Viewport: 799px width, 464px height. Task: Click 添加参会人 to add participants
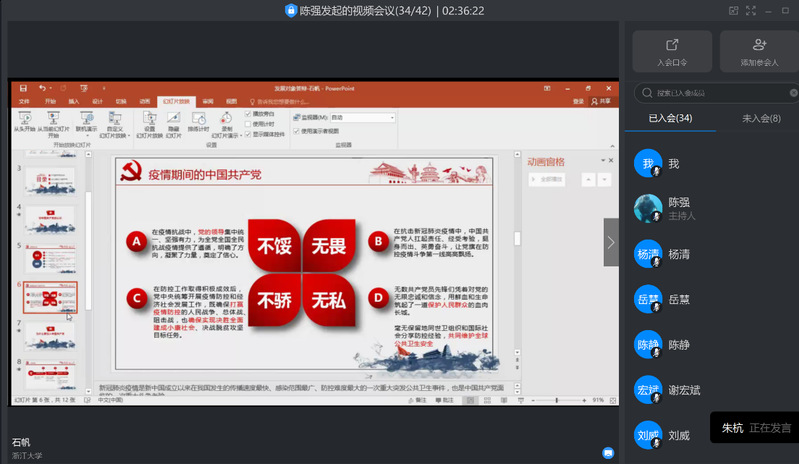pyautogui.click(x=759, y=51)
